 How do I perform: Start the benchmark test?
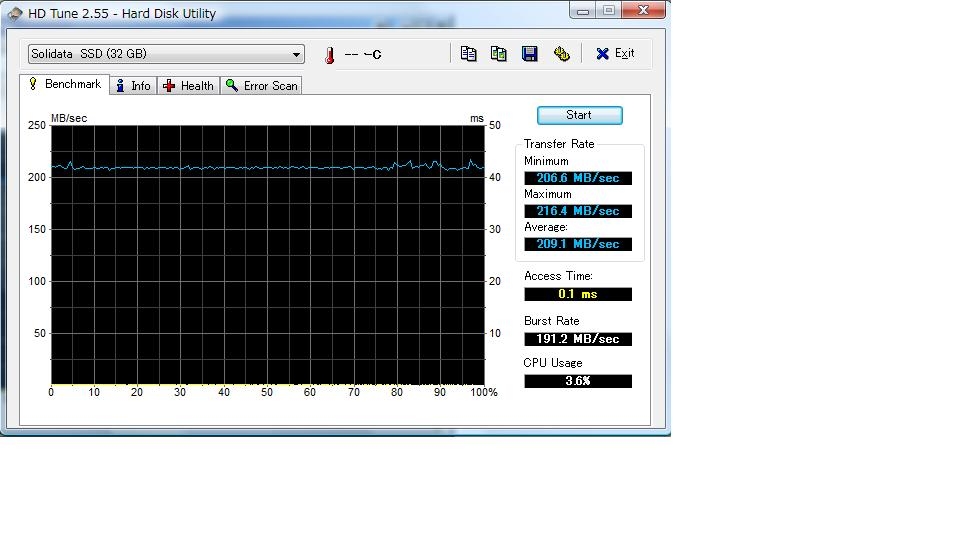tap(579, 115)
